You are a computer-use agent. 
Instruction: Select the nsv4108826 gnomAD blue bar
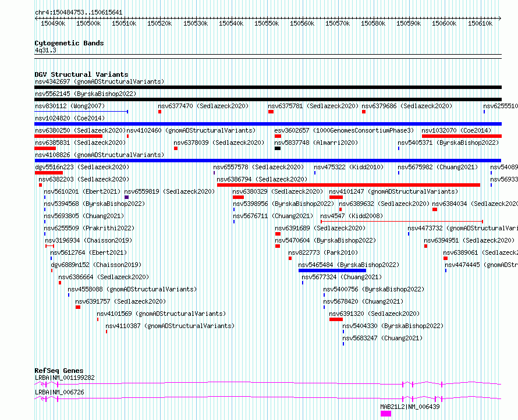coord(268,161)
